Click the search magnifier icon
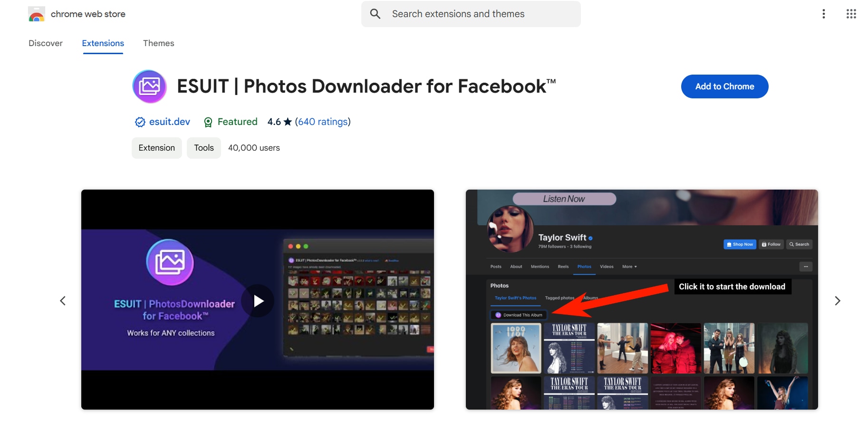The height and width of the screenshot is (421, 868). tap(375, 14)
